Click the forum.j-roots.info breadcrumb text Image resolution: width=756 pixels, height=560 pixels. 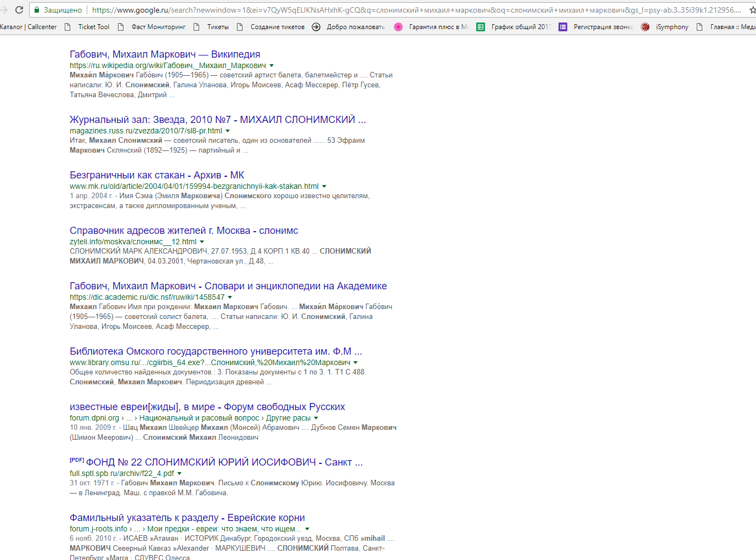pos(185,529)
